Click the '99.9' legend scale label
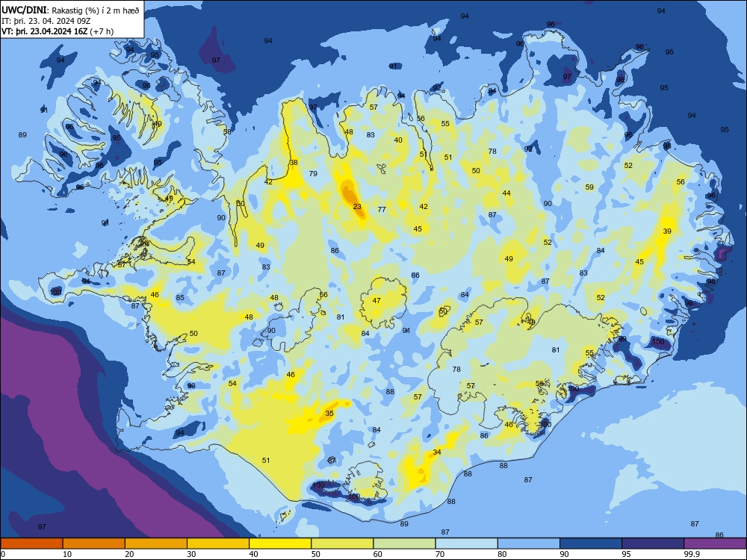The width and height of the screenshot is (747, 560). coord(691,554)
